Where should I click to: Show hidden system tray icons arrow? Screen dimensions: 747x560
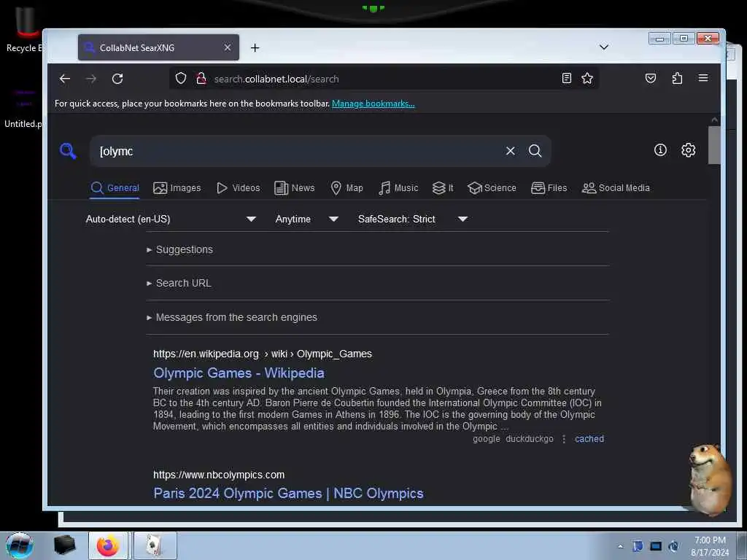tap(620, 546)
